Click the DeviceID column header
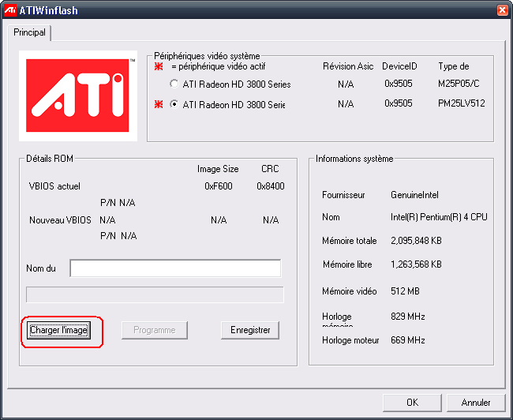The image size is (513, 420). 400,66
